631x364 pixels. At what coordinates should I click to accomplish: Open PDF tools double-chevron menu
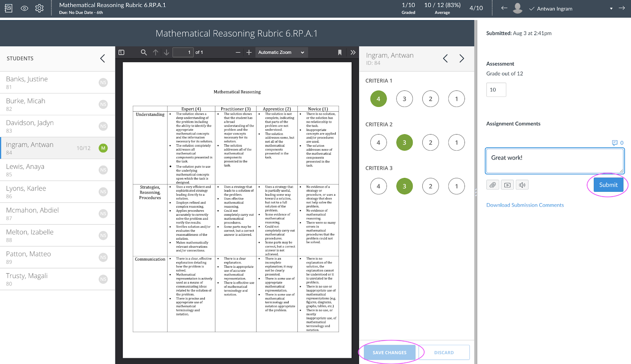[x=353, y=52]
